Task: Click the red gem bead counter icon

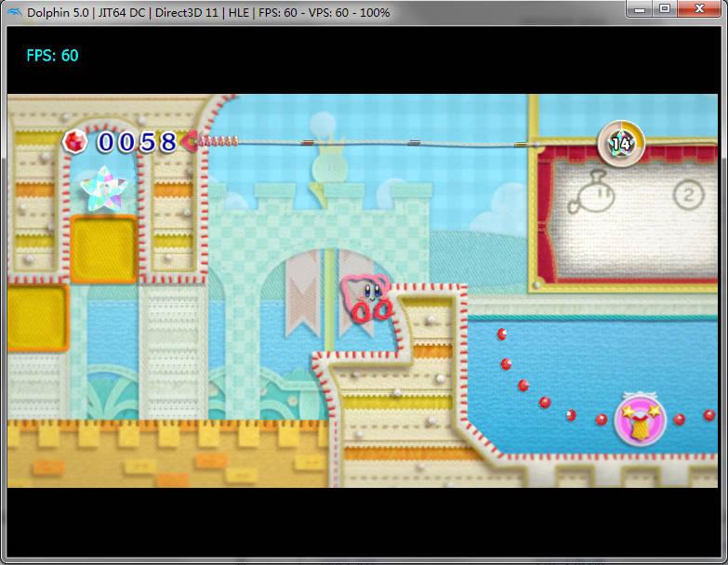Action: tap(75, 141)
